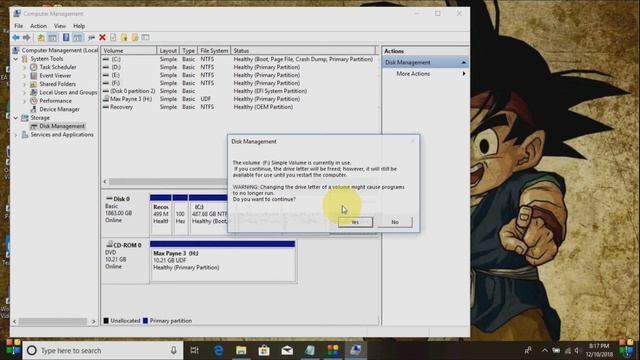The width and height of the screenshot is (640, 360).
Task: Click the black Unallocated legend swatch
Action: [x=106, y=321]
